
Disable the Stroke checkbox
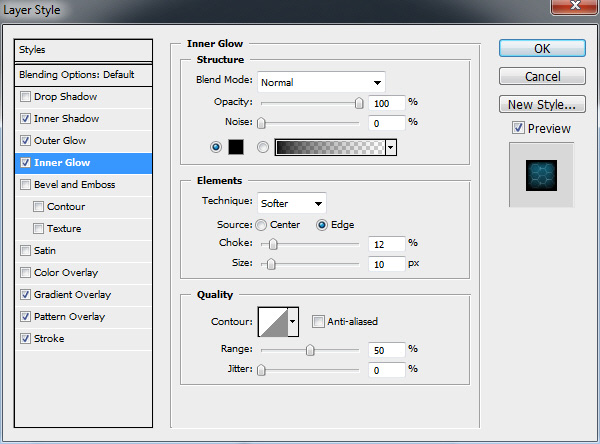point(25,339)
